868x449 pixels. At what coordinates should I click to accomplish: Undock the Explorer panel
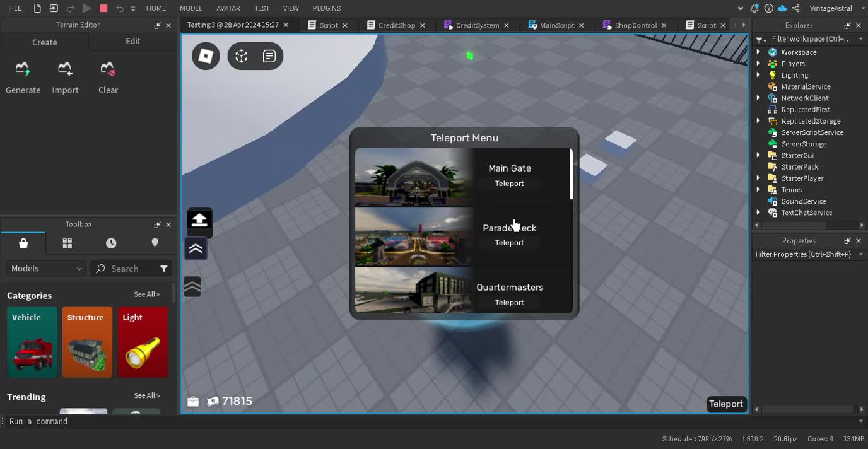847,25
